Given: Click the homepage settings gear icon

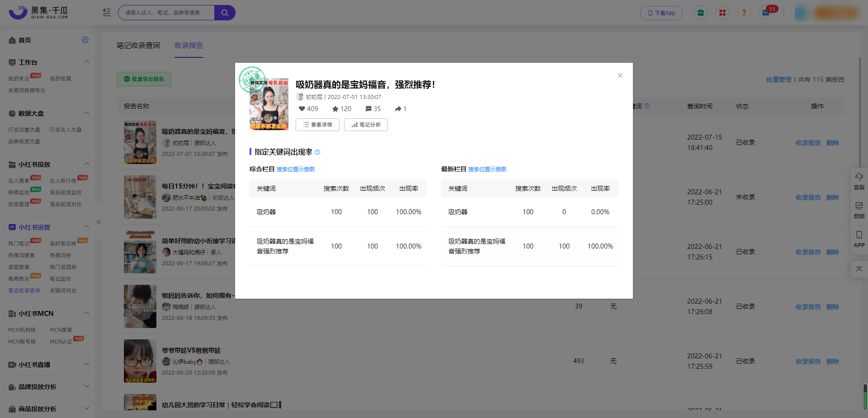Looking at the screenshot, I should (85, 40).
